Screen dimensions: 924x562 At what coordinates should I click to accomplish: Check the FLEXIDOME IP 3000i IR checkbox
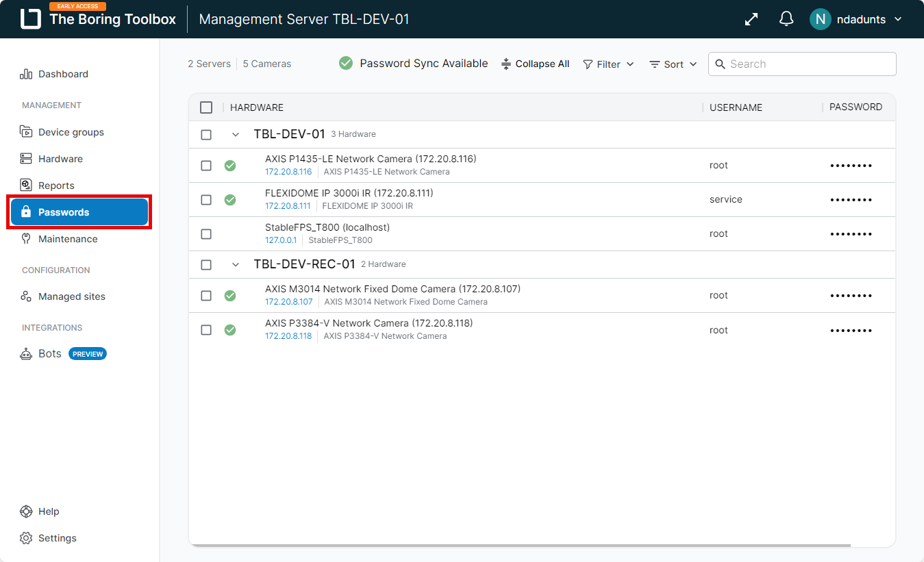coord(206,200)
